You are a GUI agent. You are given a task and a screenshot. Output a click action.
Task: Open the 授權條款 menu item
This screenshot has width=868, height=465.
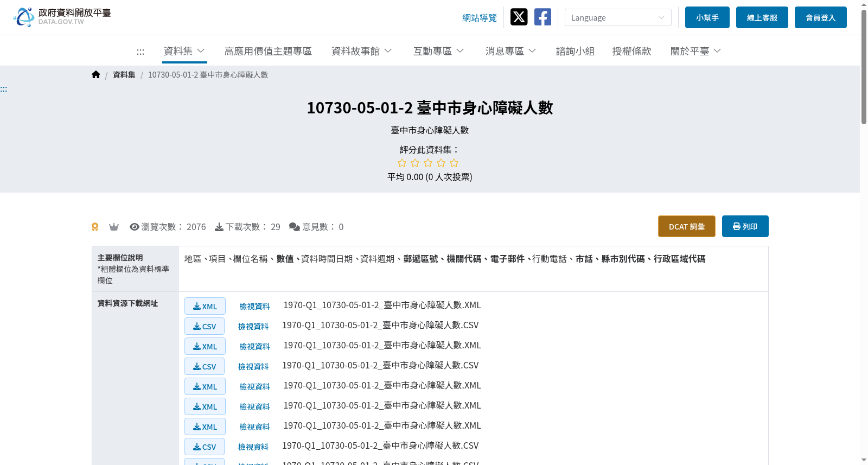pyautogui.click(x=631, y=51)
